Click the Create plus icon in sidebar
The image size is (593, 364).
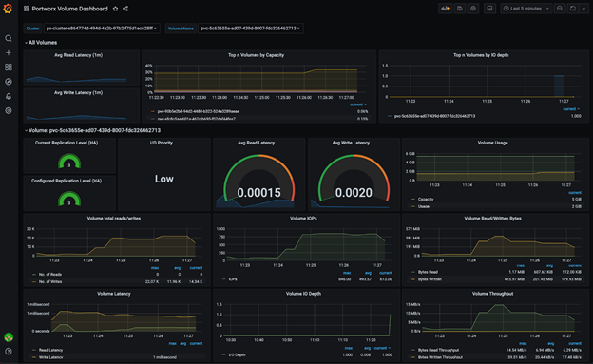click(x=9, y=53)
